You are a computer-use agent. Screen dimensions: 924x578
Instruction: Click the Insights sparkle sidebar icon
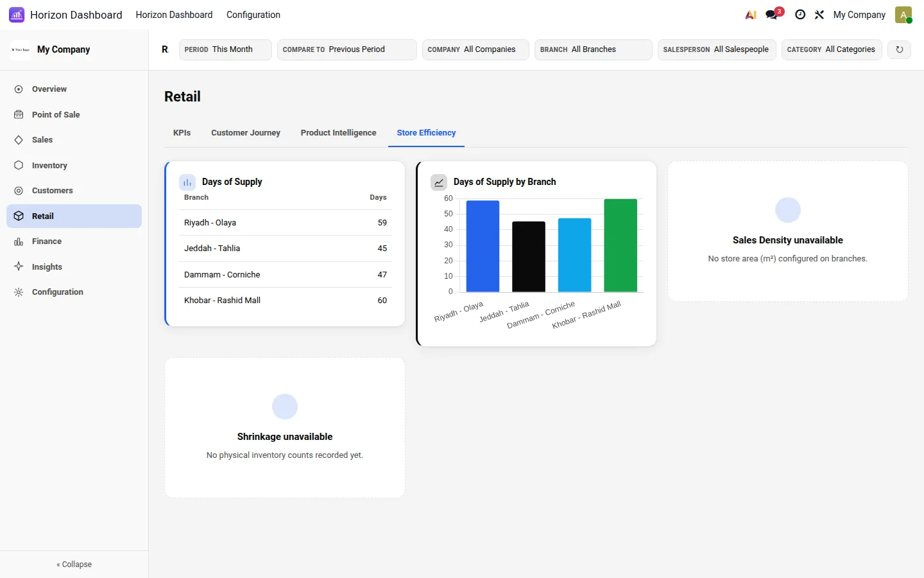pyautogui.click(x=19, y=267)
